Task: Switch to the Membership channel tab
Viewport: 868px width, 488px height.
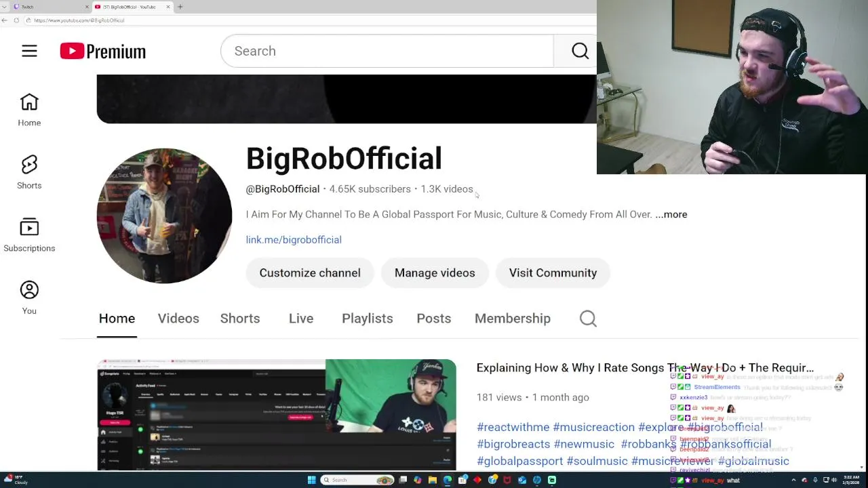Action: click(513, 319)
